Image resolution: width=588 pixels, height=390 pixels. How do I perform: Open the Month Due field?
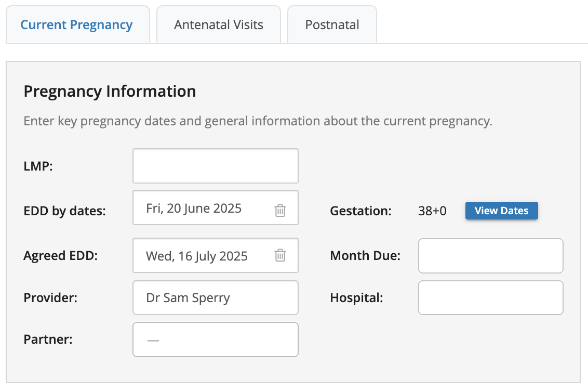pos(490,256)
